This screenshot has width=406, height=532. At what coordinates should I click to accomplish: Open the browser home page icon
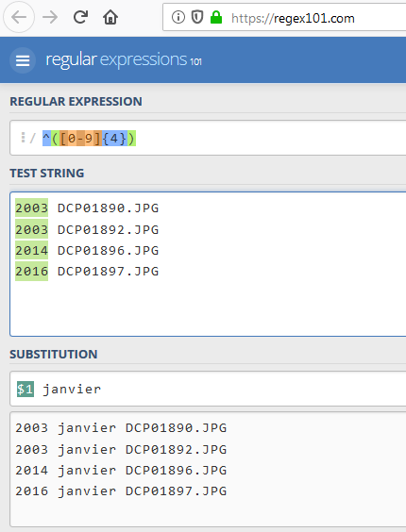click(110, 17)
